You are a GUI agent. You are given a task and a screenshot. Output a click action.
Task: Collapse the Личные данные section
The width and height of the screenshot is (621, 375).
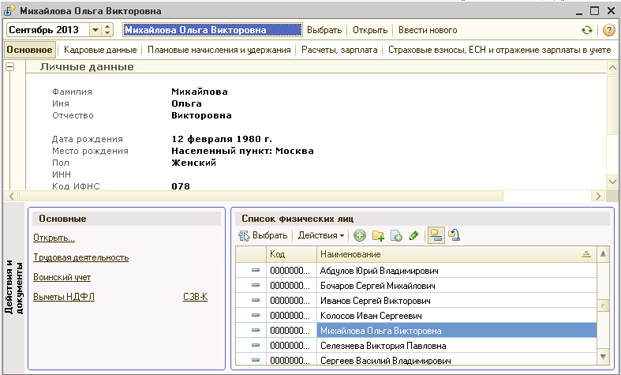10,67
